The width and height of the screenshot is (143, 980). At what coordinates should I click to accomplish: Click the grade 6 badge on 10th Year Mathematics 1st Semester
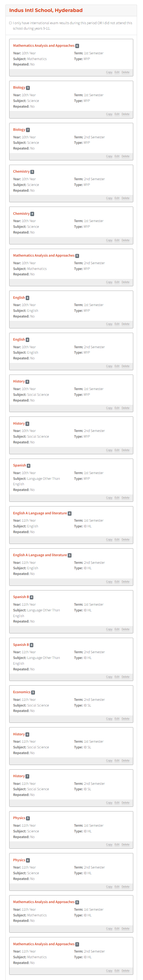(x=77, y=46)
